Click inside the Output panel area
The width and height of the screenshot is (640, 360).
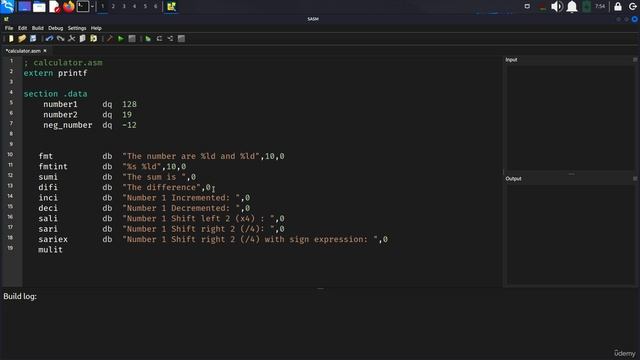point(570,234)
